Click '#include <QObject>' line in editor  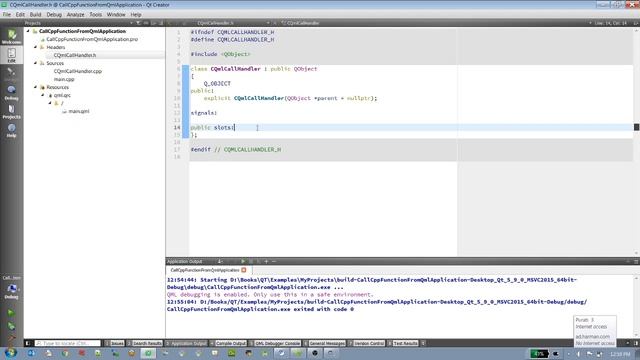pyautogui.click(x=220, y=54)
